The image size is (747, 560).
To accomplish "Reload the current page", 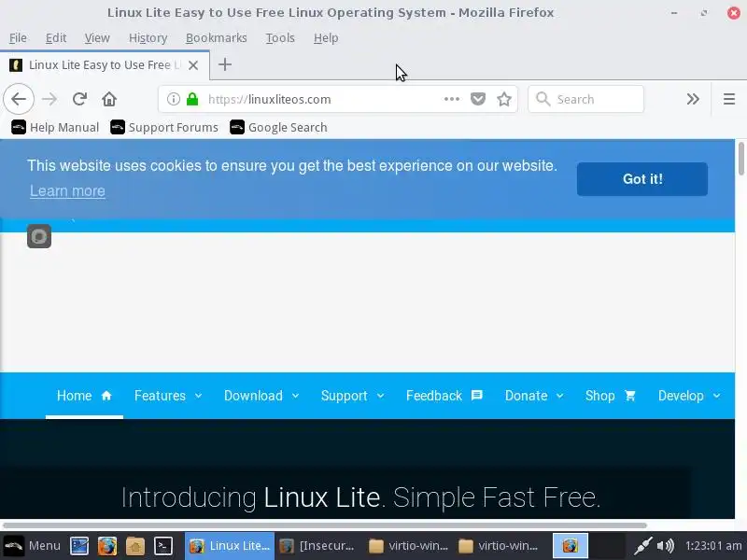I will (79, 99).
